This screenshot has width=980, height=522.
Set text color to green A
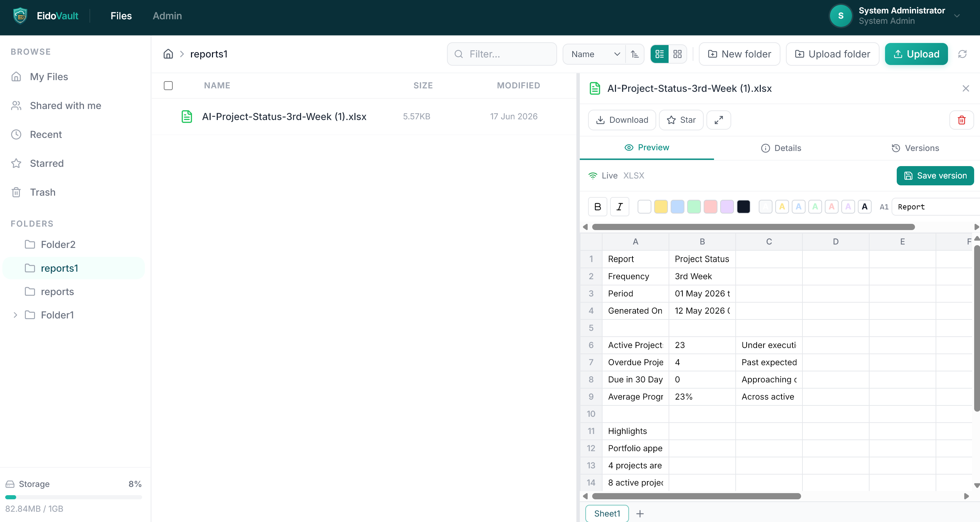(815, 207)
